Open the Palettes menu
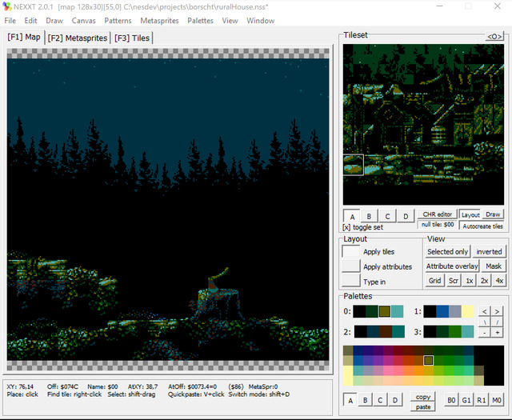512x420 pixels. tap(200, 21)
